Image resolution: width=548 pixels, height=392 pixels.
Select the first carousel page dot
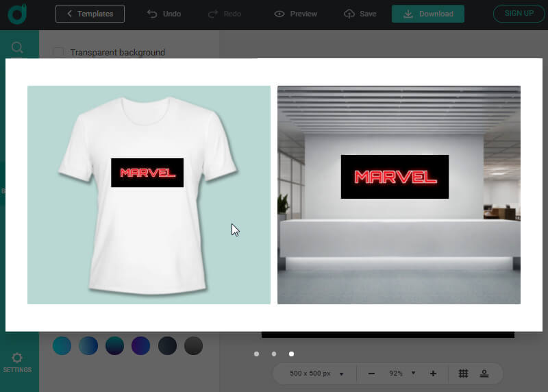[x=256, y=354]
